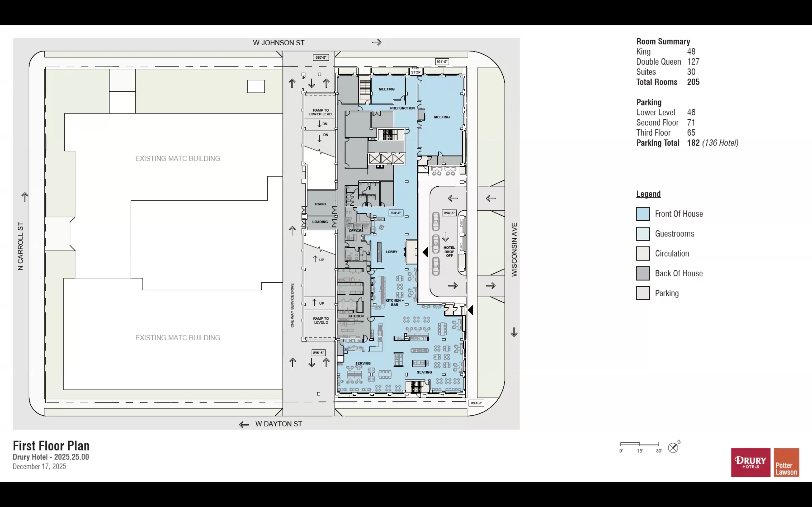The height and width of the screenshot is (507, 812).
Task: Click the N Carroll St direction arrow
Action: pyautogui.click(x=25, y=197)
